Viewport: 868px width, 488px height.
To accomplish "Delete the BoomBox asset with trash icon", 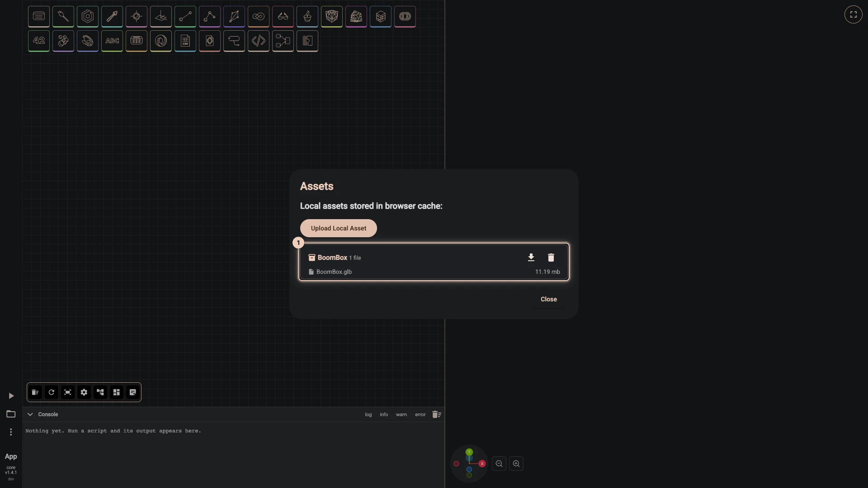I will pos(551,258).
